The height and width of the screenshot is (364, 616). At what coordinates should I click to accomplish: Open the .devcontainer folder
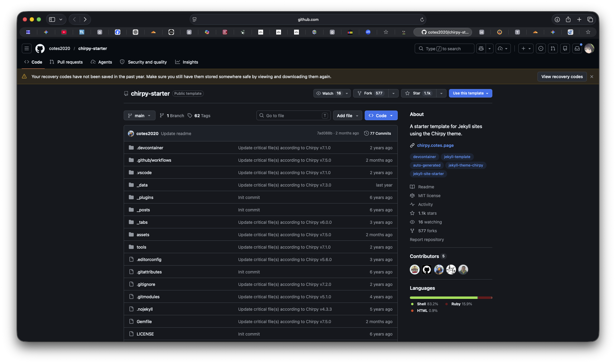(x=150, y=148)
